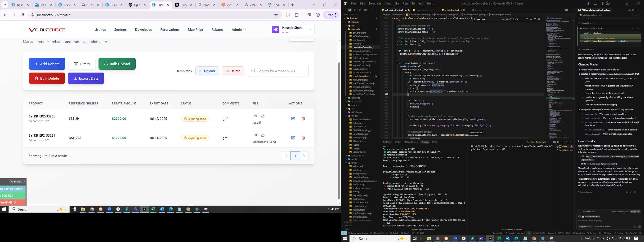Expand the cronJobs folder
This screenshot has width=644, height=242.
click(x=355, y=98)
